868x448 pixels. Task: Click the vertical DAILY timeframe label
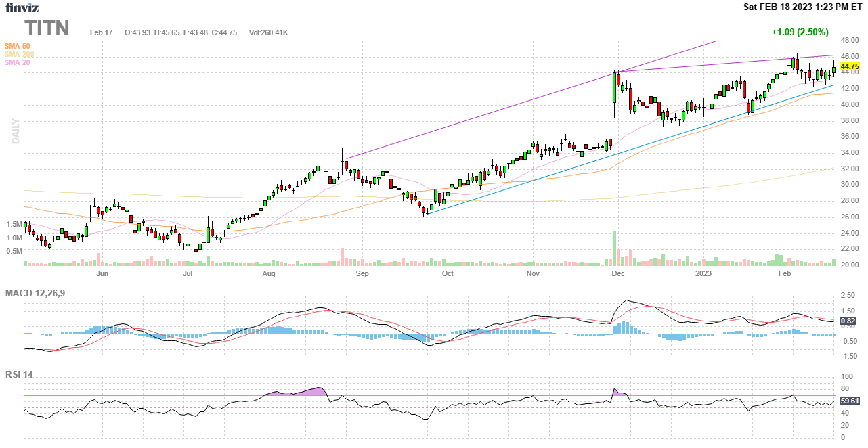click(x=15, y=131)
